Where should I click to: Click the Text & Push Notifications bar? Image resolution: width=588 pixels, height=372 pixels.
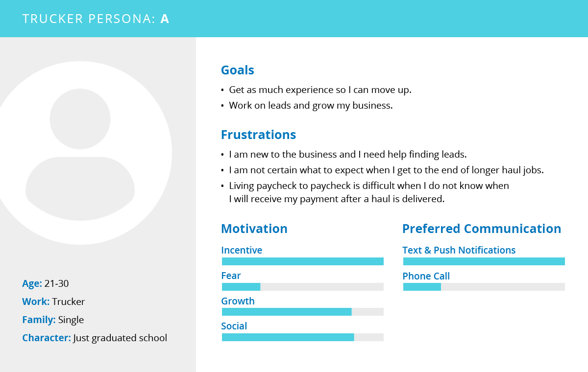(484, 261)
